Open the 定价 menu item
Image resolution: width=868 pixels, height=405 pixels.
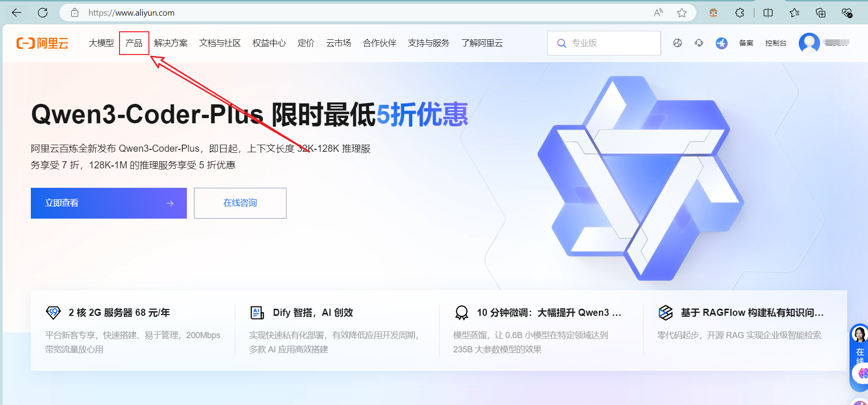tap(306, 43)
